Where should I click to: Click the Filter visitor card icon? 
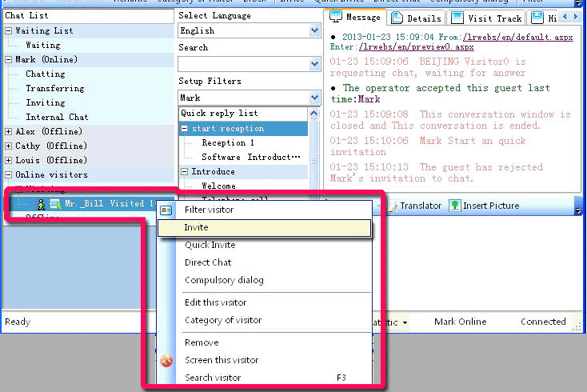click(166, 210)
